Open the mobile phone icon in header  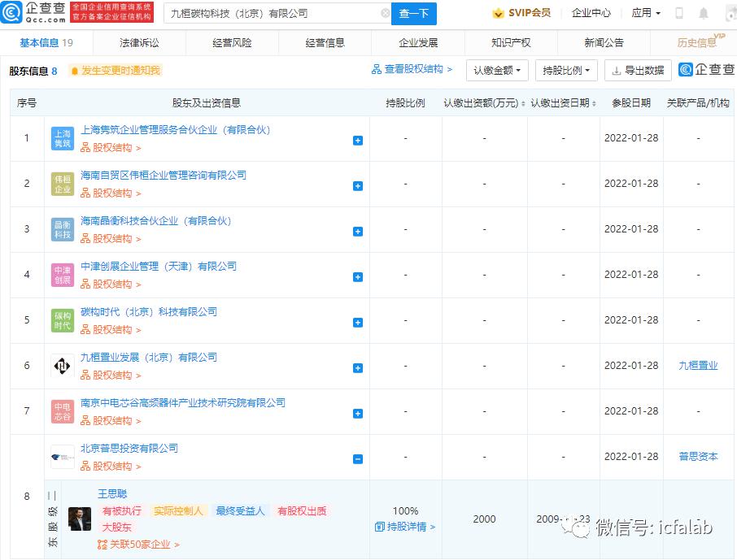pyautogui.click(x=679, y=13)
